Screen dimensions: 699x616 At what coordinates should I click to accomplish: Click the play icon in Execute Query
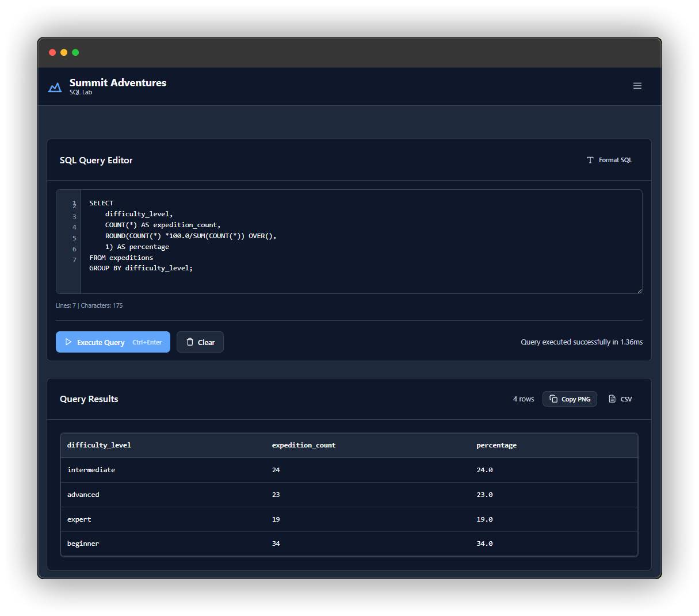[x=68, y=342]
